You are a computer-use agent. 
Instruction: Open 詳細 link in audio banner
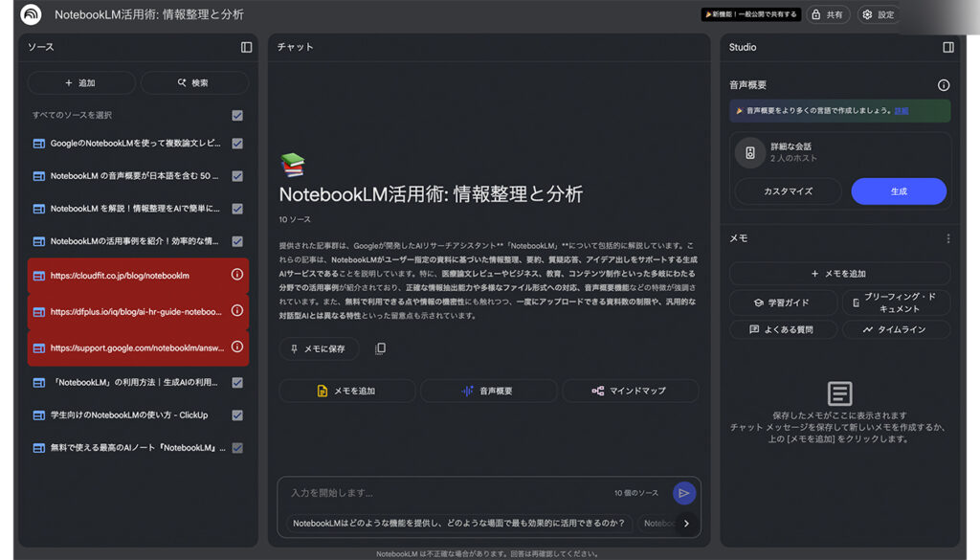tap(902, 111)
